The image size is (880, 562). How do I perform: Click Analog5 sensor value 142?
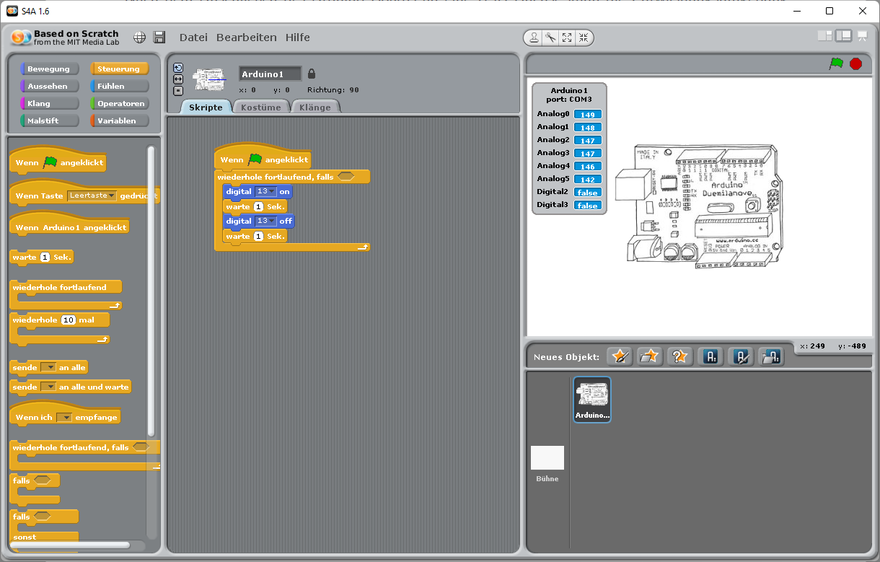(x=588, y=180)
